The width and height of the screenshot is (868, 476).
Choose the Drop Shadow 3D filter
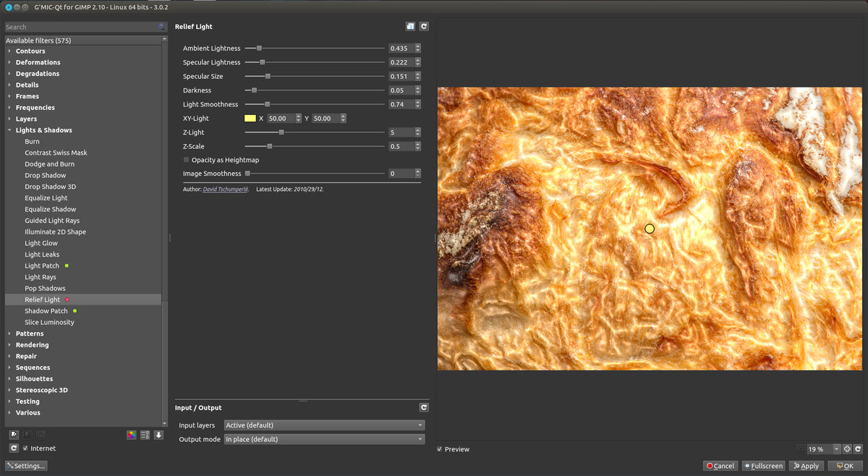tap(50, 187)
